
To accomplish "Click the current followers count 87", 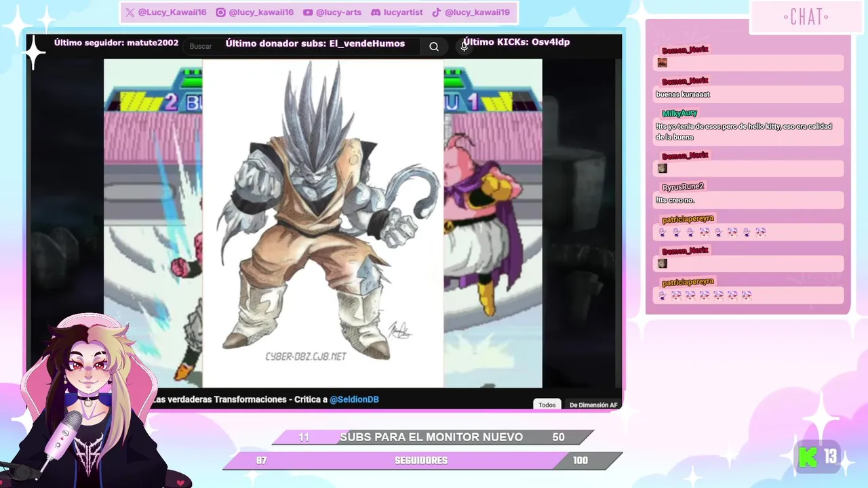I will pos(261,461).
